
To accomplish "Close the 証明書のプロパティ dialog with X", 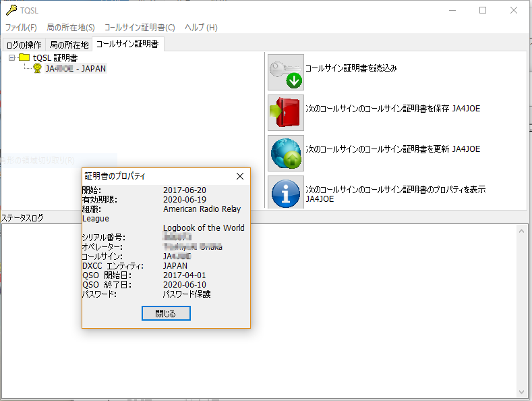I will (240, 176).
